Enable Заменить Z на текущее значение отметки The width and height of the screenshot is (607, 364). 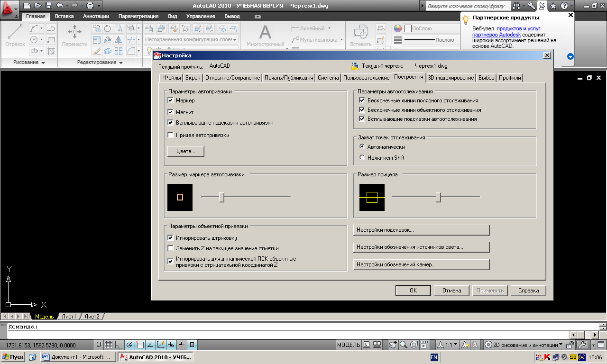171,248
